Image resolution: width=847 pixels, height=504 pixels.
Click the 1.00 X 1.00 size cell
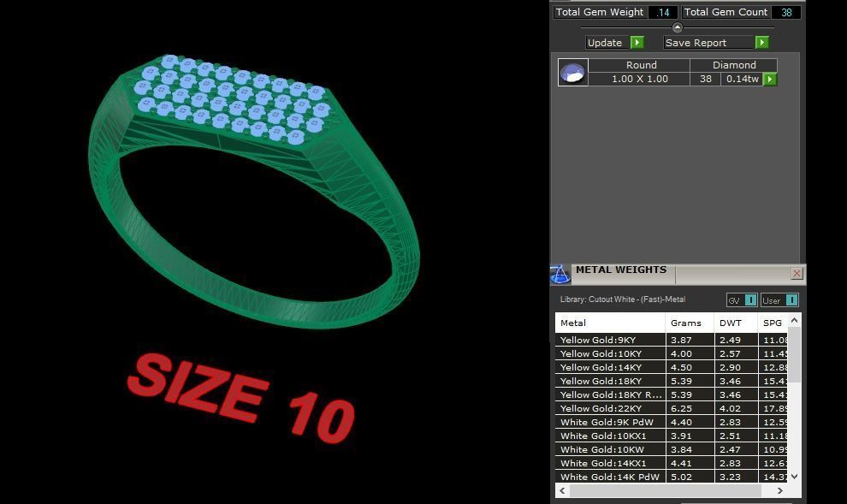[x=639, y=79]
